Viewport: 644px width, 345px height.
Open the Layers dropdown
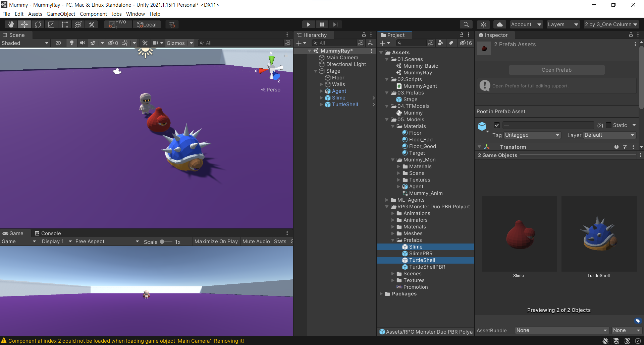coord(563,24)
